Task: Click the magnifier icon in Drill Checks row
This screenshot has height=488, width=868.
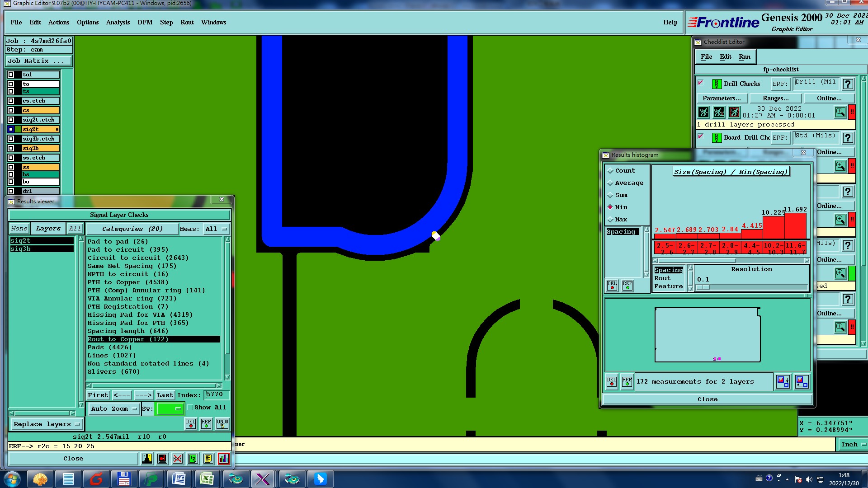Action: click(840, 112)
